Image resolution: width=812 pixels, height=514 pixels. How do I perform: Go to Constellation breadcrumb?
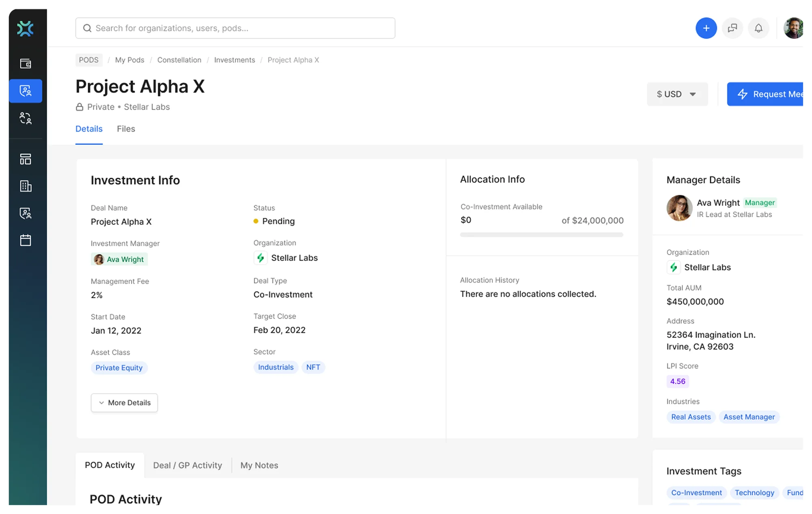pos(179,60)
